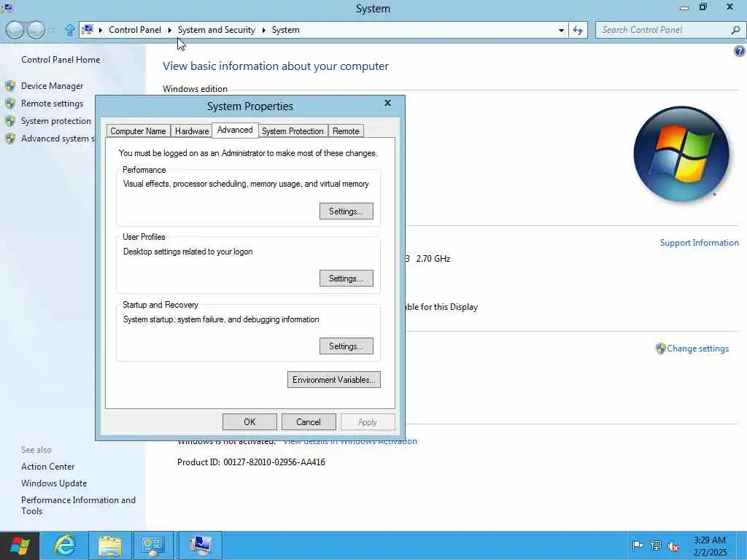Open Startup and Recovery Settings button
Viewport: 747px width, 560px height.
click(347, 346)
